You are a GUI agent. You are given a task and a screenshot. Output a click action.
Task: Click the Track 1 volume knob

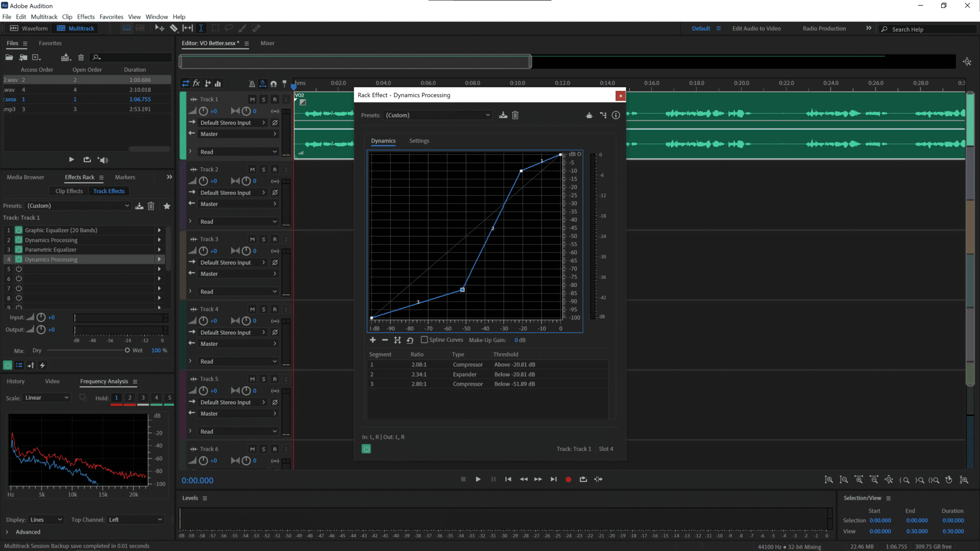(x=203, y=111)
